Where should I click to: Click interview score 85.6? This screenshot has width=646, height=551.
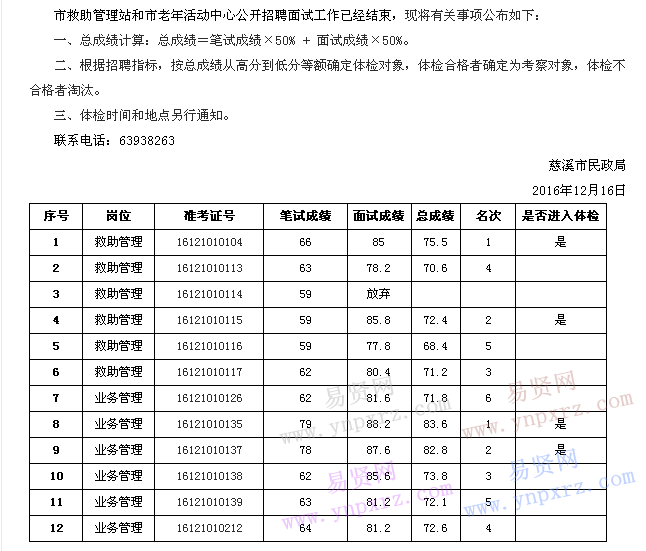click(x=378, y=476)
